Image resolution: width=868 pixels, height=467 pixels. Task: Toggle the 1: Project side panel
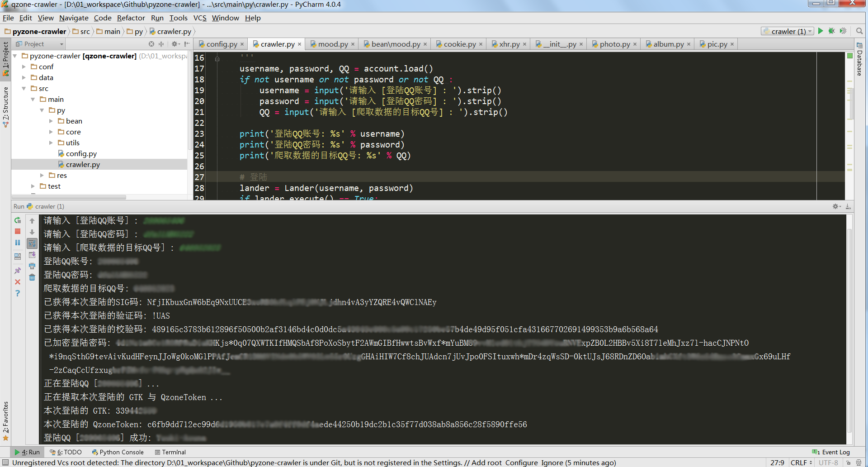click(x=5, y=59)
